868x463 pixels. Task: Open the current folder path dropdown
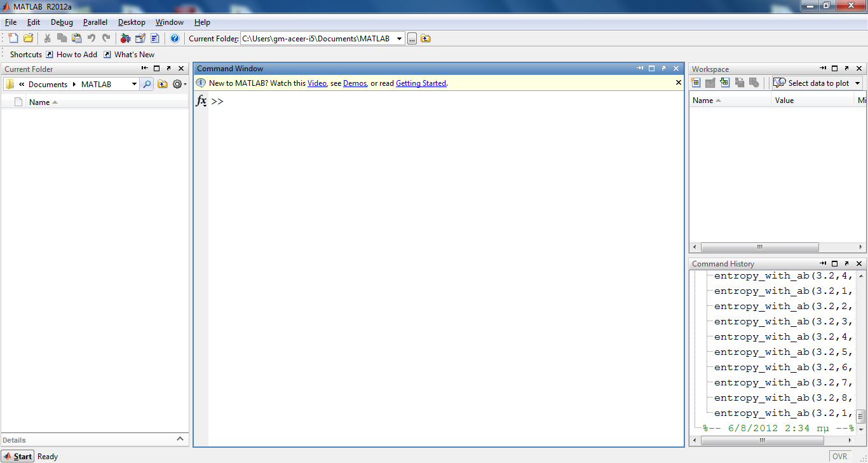[399, 39]
